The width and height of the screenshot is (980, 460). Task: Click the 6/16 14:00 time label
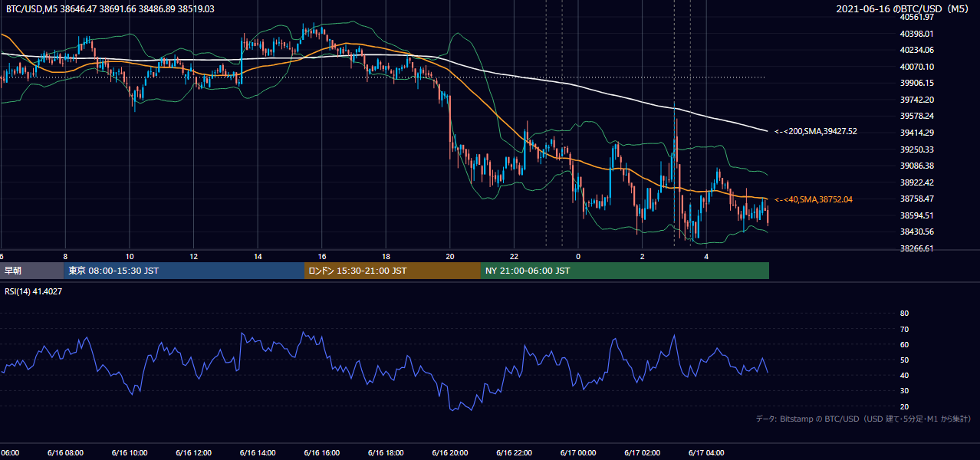tap(258, 452)
